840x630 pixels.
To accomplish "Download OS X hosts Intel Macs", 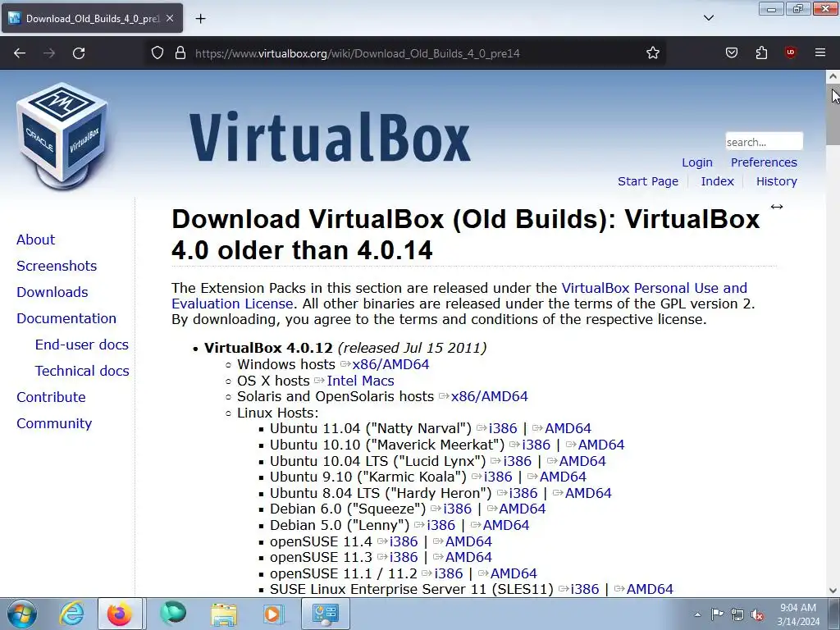I will (360, 381).
